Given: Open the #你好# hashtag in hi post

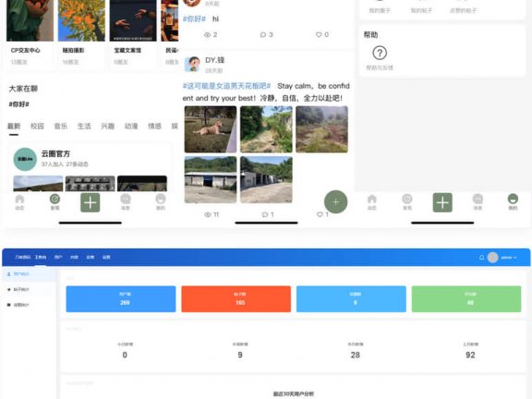Looking at the screenshot, I should (x=194, y=18).
